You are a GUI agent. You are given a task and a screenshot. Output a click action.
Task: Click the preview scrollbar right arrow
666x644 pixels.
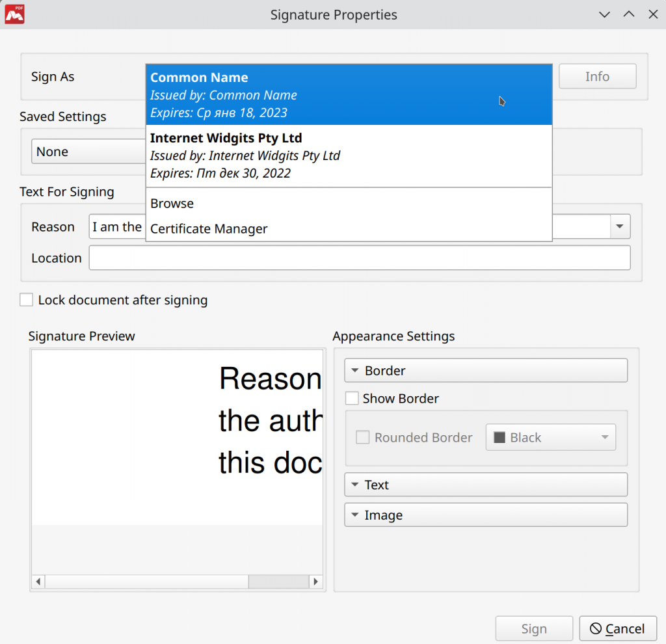point(316,582)
